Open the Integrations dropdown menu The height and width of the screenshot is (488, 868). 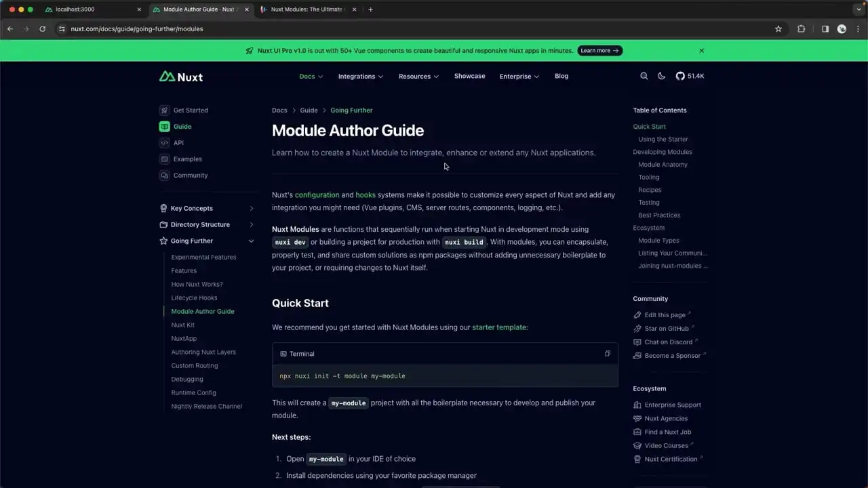361,77
